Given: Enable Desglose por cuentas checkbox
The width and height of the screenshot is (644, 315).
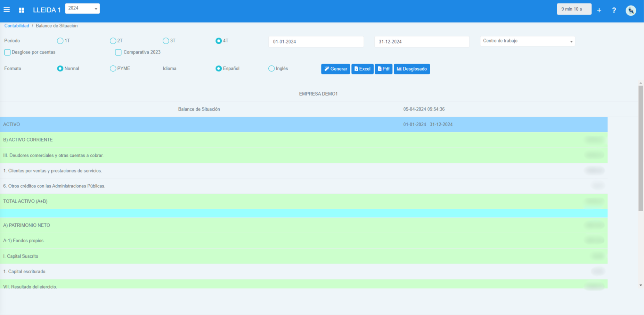Looking at the screenshot, I should click(7, 52).
